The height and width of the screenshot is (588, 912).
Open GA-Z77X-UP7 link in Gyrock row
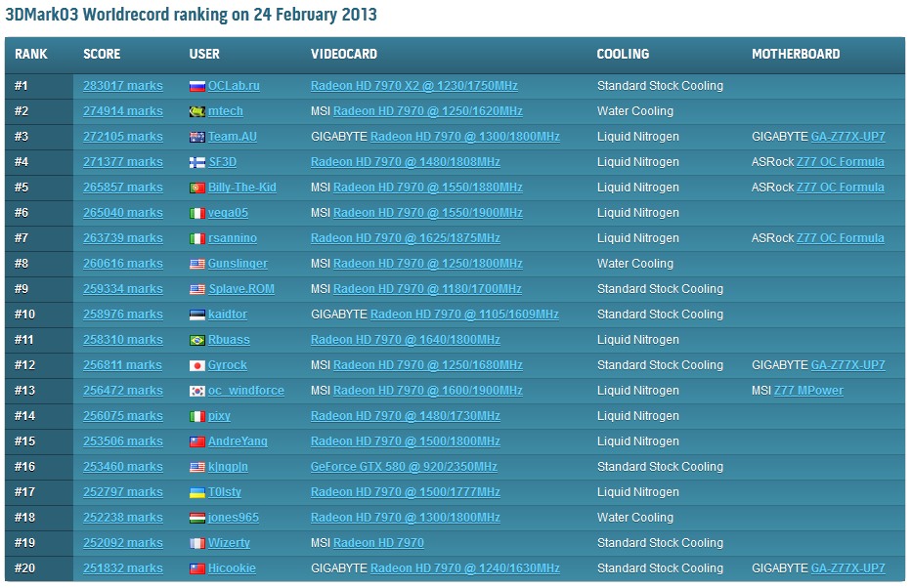coord(847,365)
